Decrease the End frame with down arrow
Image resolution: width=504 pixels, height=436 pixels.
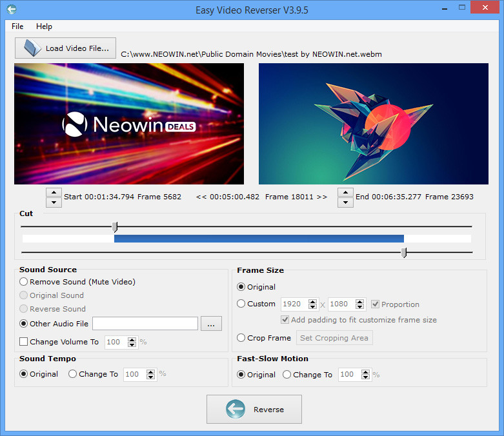tap(345, 203)
